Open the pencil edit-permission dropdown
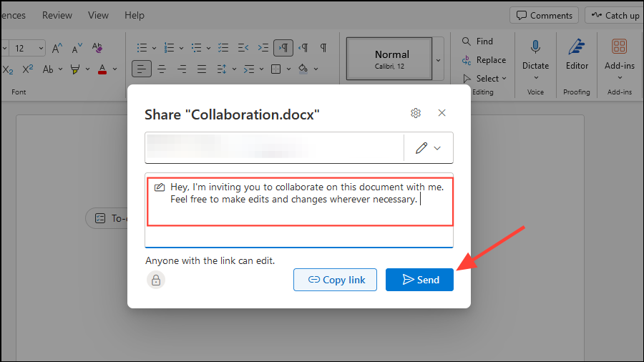This screenshot has width=644, height=362. (x=428, y=148)
